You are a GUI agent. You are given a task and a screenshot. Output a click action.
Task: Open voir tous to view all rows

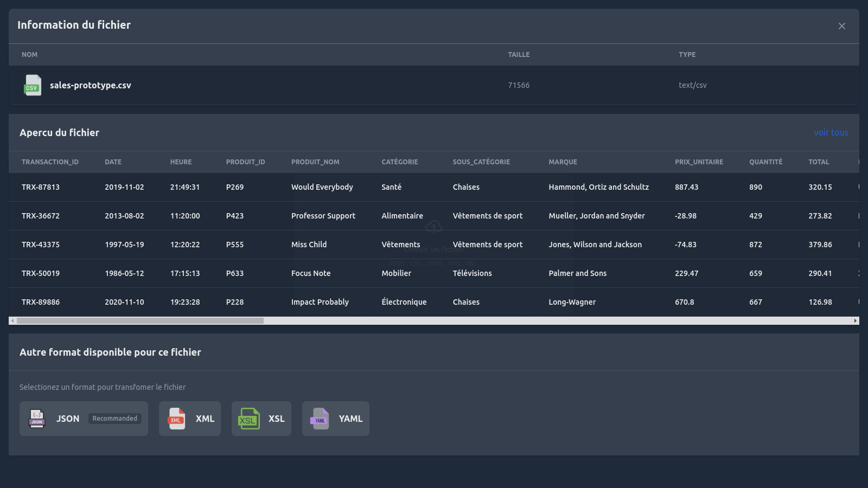coord(831,132)
